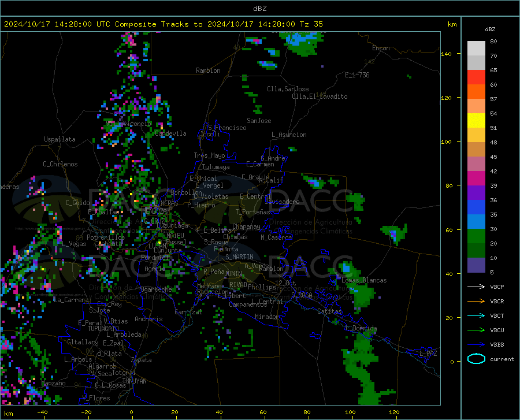Click the Encon label in northeast
The image size is (520, 420).
click(381, 48)
